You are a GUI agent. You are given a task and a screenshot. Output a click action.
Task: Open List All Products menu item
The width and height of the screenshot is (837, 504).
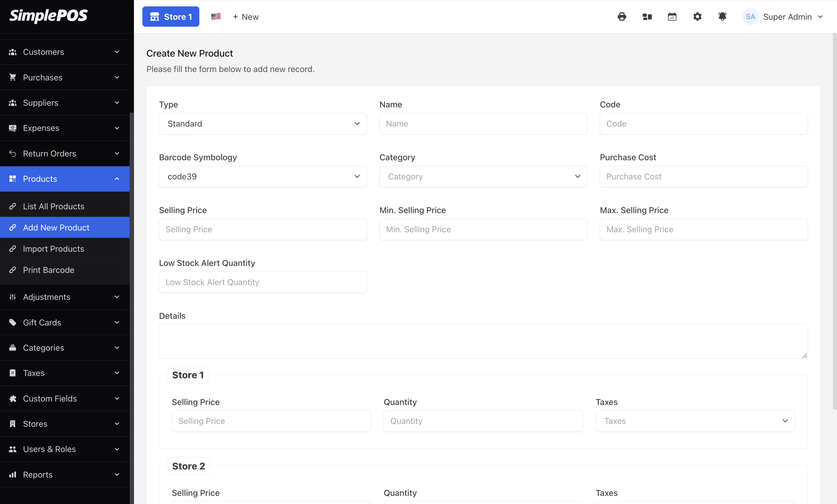(x=53, y=206)
